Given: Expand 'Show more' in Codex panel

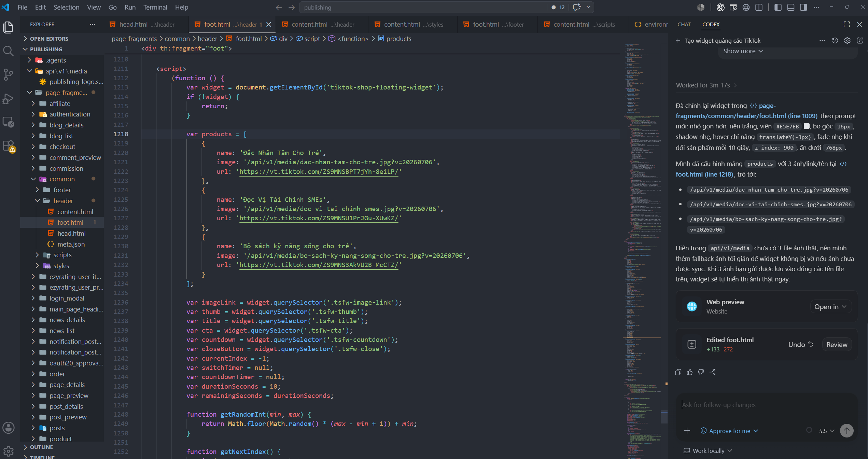Looking at the screenshot, I should point(743,51).
